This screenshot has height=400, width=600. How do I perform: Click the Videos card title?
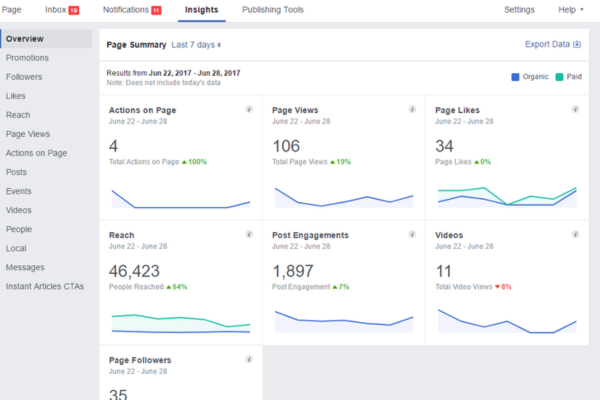[449, 235]
